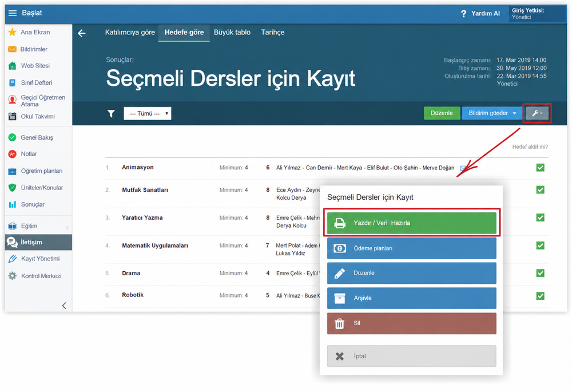Collapse the sidebar with bottom chevron

64,306
